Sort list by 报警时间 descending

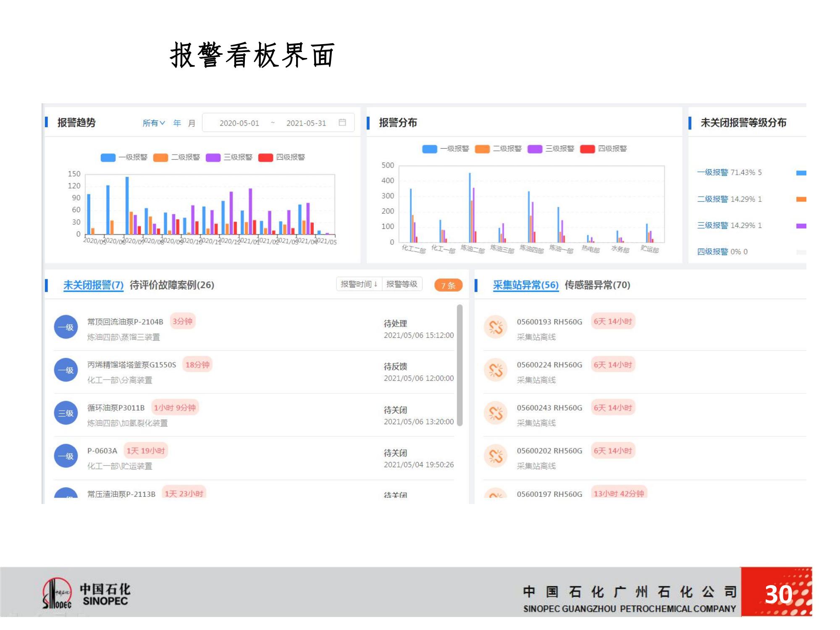(x=359, y=284)
